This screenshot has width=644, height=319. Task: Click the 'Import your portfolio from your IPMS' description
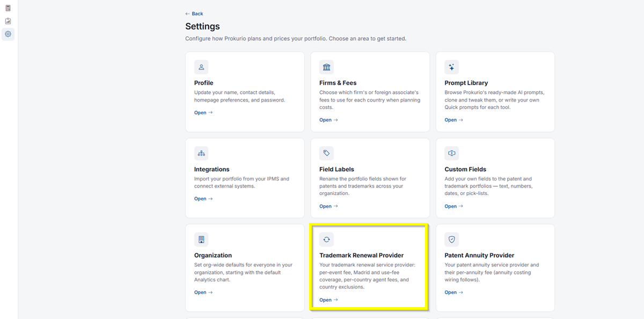pyautogui.click(x=242, y=183)
